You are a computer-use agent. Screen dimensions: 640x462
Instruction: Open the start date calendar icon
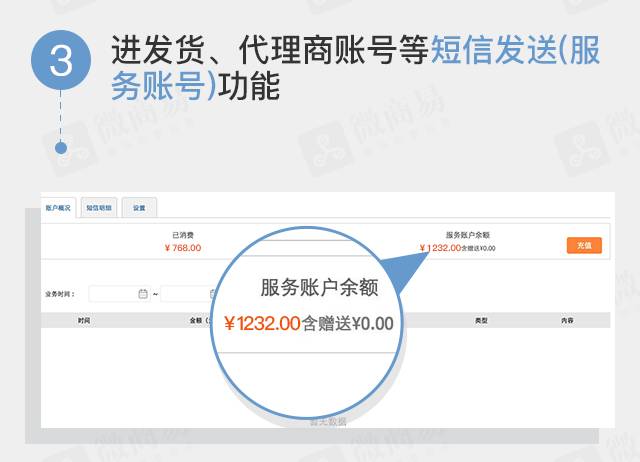click(x=143, y=294)
